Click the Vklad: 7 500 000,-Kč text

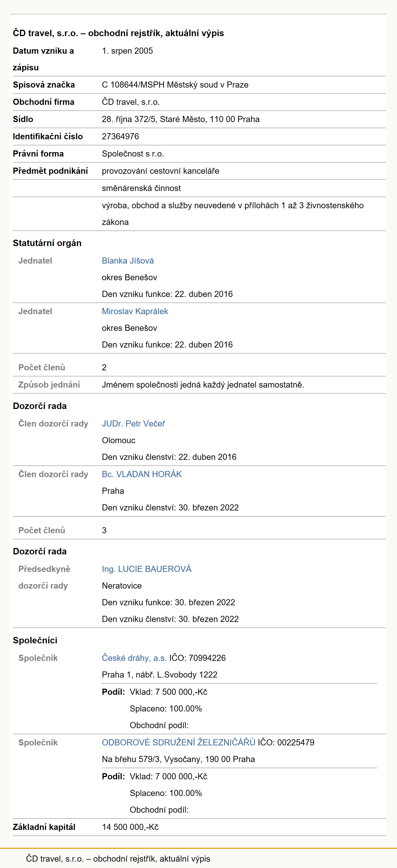tap(169, 692)
